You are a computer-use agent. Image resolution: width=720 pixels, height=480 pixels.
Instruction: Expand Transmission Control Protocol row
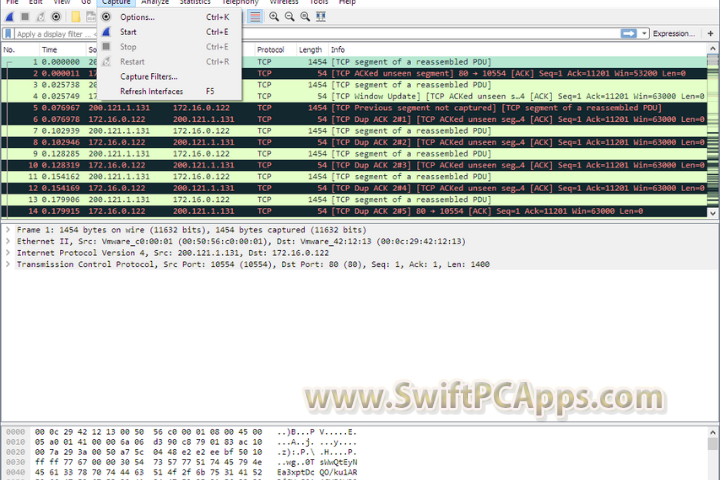tap(8, 264)
